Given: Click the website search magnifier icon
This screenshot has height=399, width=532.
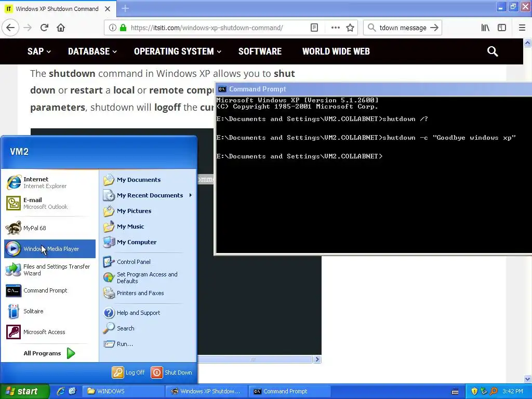Looking at the screenshot, I should tap(493, 51).
